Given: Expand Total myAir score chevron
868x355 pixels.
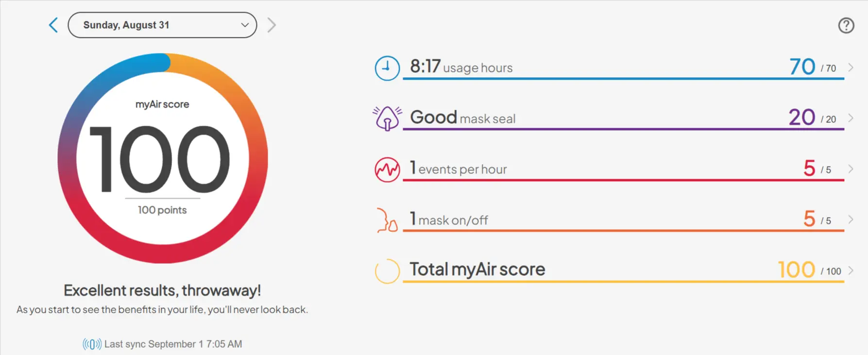Looking at the screenshot, I should click(851, 270).
